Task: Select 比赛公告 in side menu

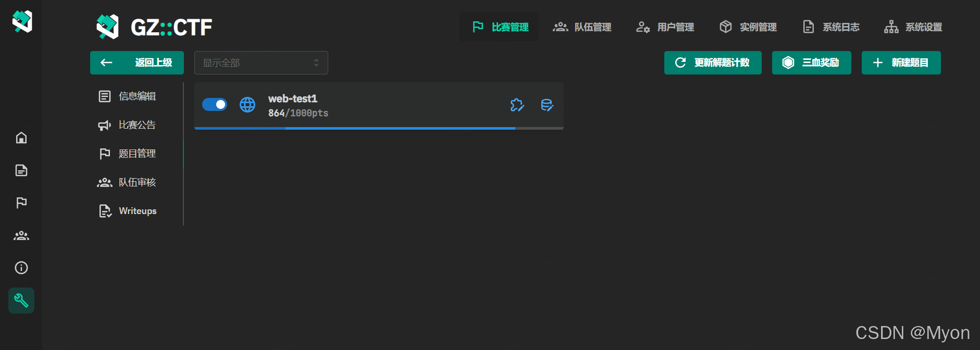Action: 136,125
